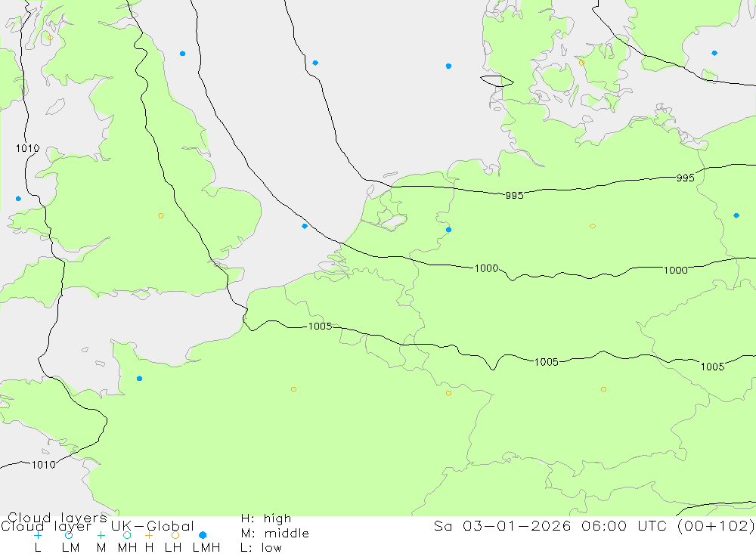Select the LMH dot on the Dutch-German border
This screenshot has width=756, height=554.
pyautogui.click(x=448, y=230)
